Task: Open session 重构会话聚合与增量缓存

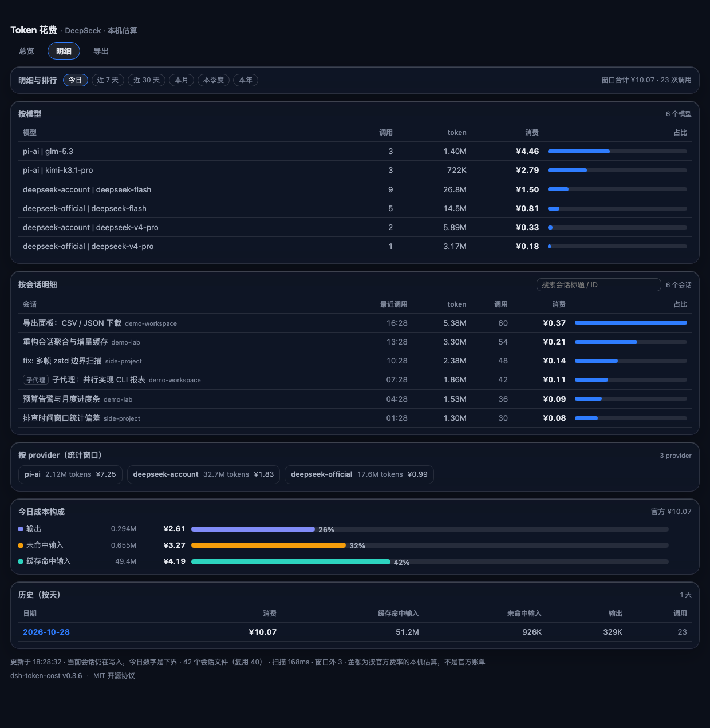Action: [355, 342]
